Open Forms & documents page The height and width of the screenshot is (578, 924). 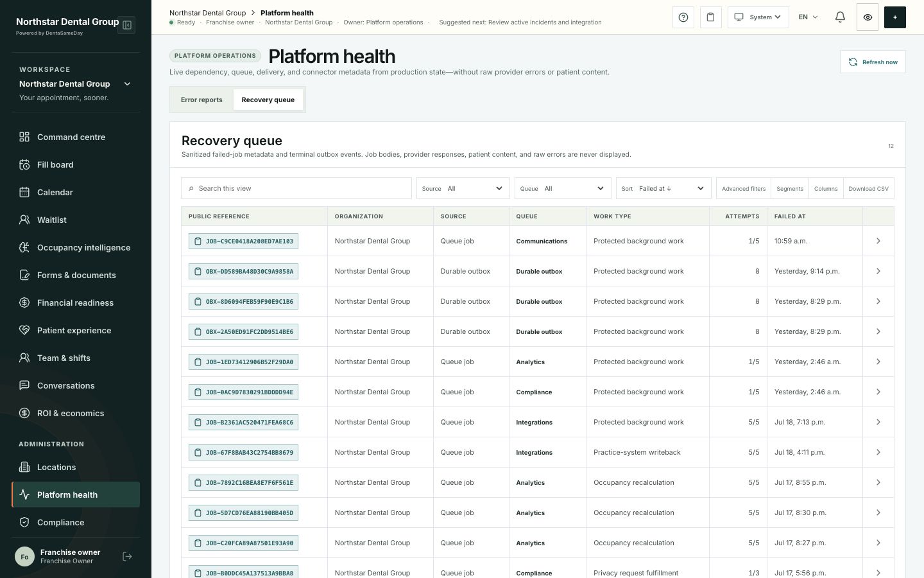pos(76,275)
